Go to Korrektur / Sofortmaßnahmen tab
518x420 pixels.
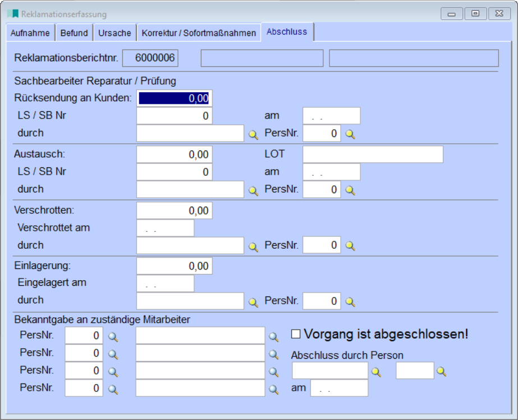click(199, 33)
